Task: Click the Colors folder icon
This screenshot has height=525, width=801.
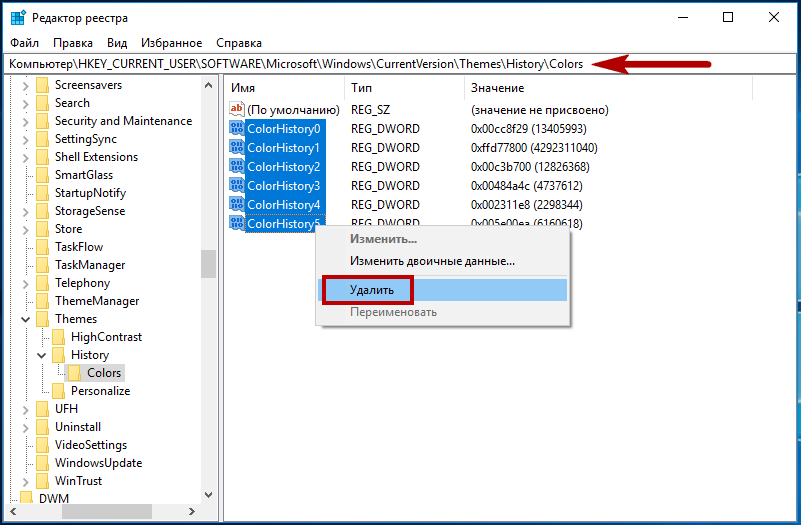Action: pos(75,373)
